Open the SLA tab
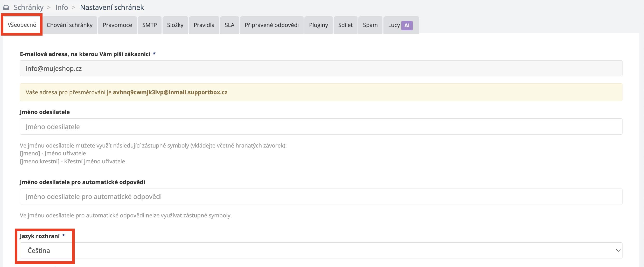Screen dimensions: 644x267 pos(229,25)
